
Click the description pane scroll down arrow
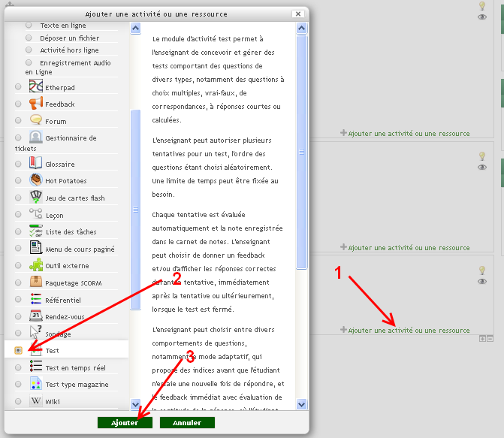(x=301, y=404)
